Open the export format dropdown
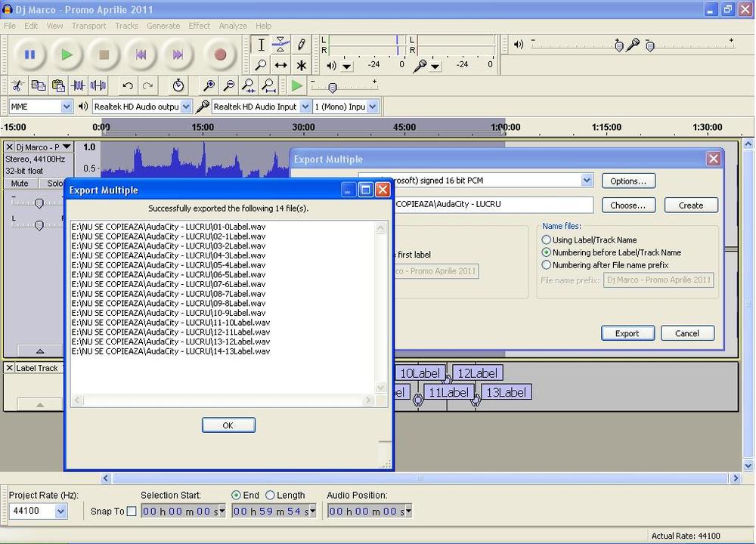 click(x=587, y=181)
